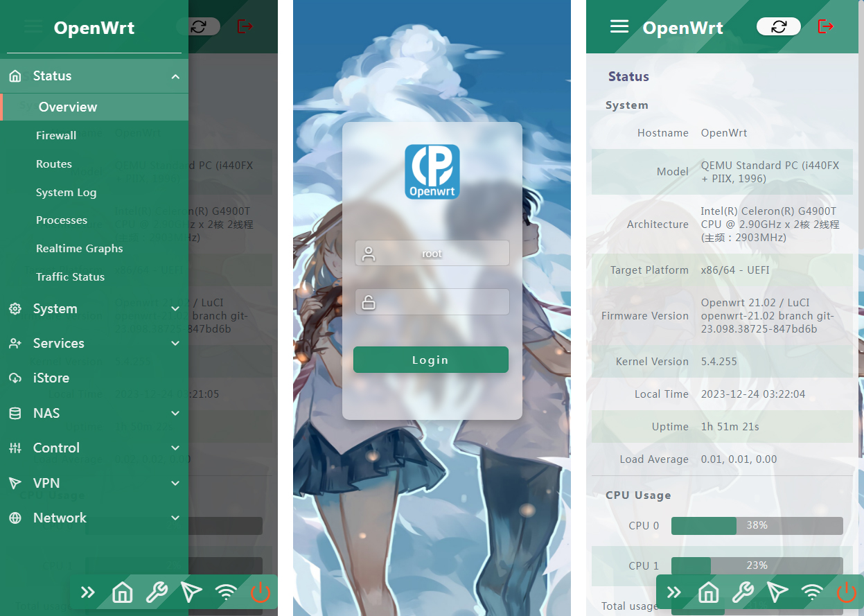Click wrench icon in right bottom toolbar
Screen dimensions: 864x616
point(743,592)
